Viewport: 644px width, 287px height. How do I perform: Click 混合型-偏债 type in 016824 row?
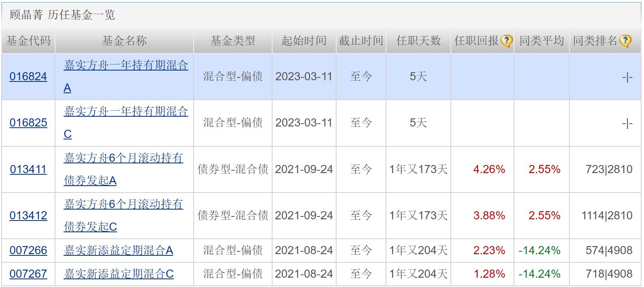(233, 77)
